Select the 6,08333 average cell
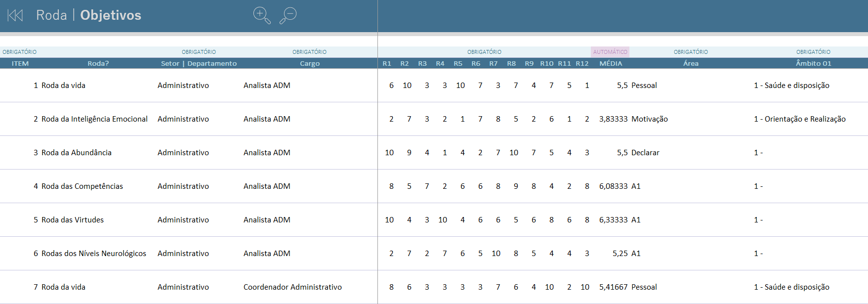This screenshot has width=868, height=304. (x=613, y=186)
